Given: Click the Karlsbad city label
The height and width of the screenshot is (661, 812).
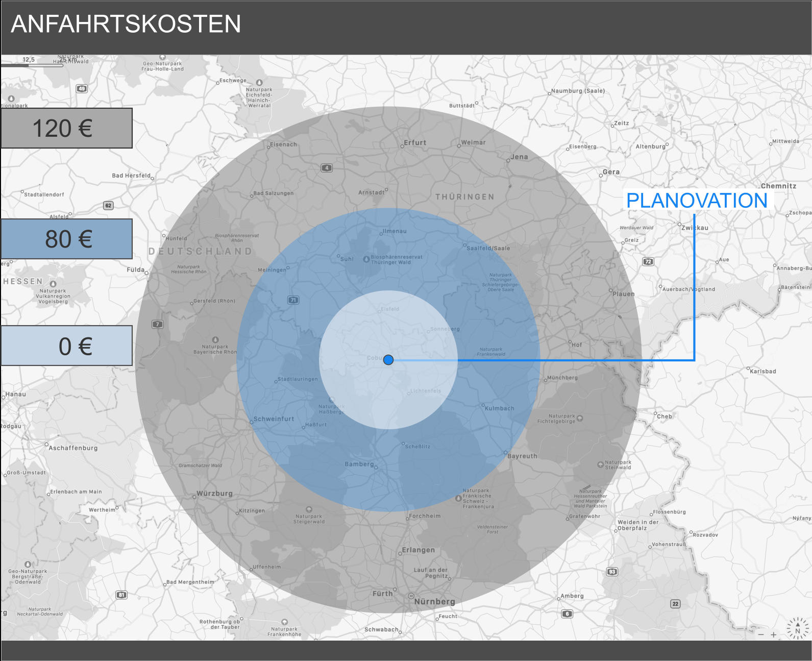Looking at the screenshot, I should click(x=763, y=371).
